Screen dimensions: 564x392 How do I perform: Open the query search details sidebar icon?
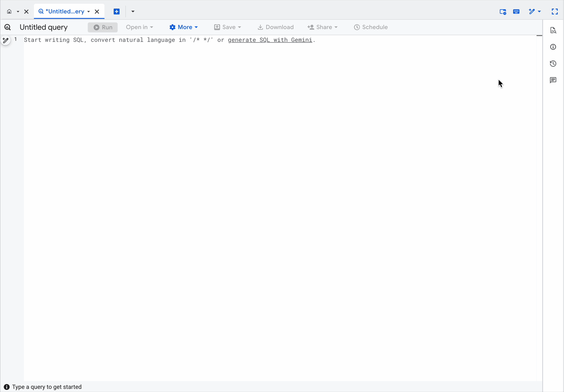point(553,30)
